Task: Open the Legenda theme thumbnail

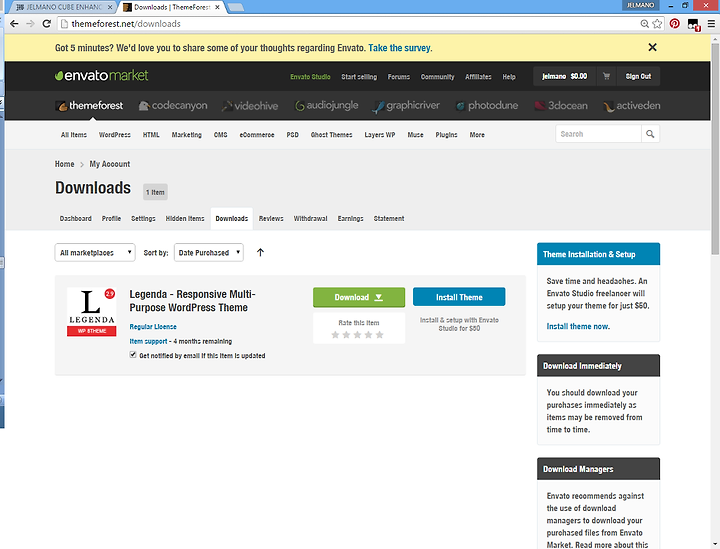Action: point(91,312)
